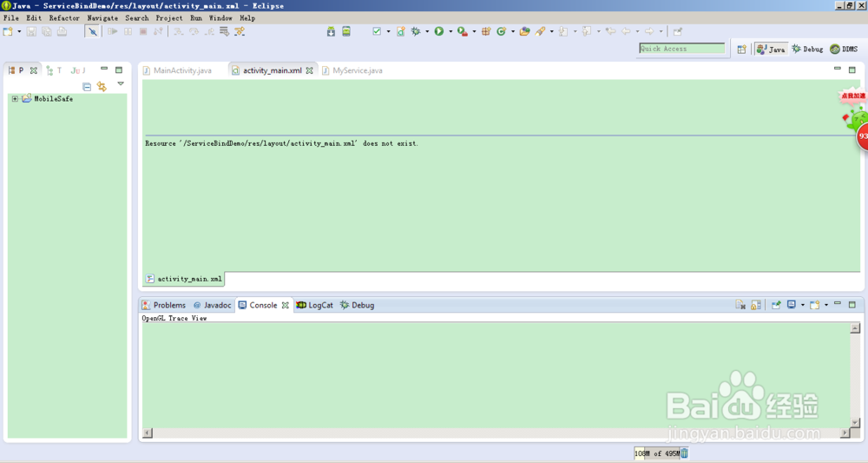Open the New wizard dropdown arrow
Viewport: 868px width, 463px height.
click(19, 31)
